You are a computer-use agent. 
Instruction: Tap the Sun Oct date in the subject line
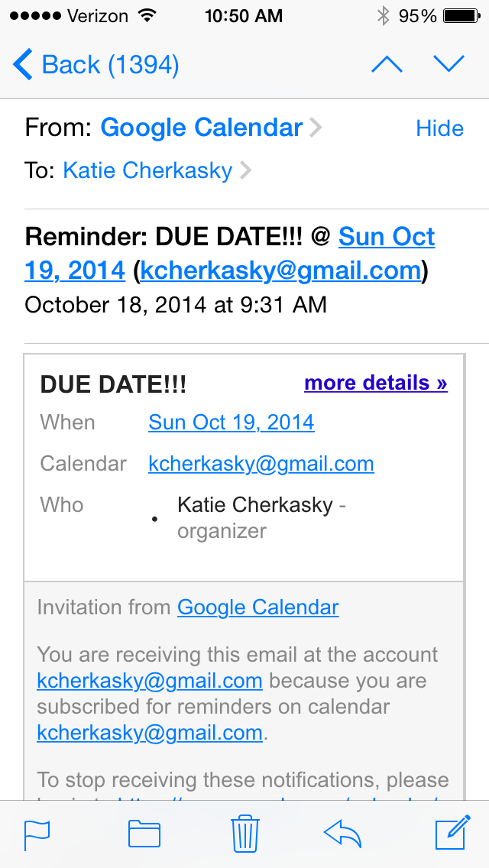tap(387, 237)
